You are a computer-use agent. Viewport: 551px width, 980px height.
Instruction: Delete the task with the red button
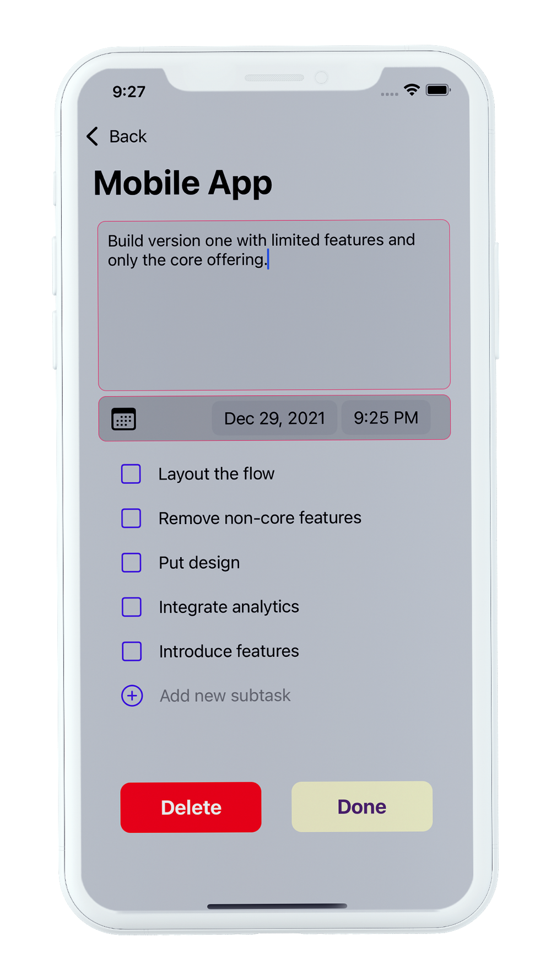pyautogui.click(x=191, y=807)
